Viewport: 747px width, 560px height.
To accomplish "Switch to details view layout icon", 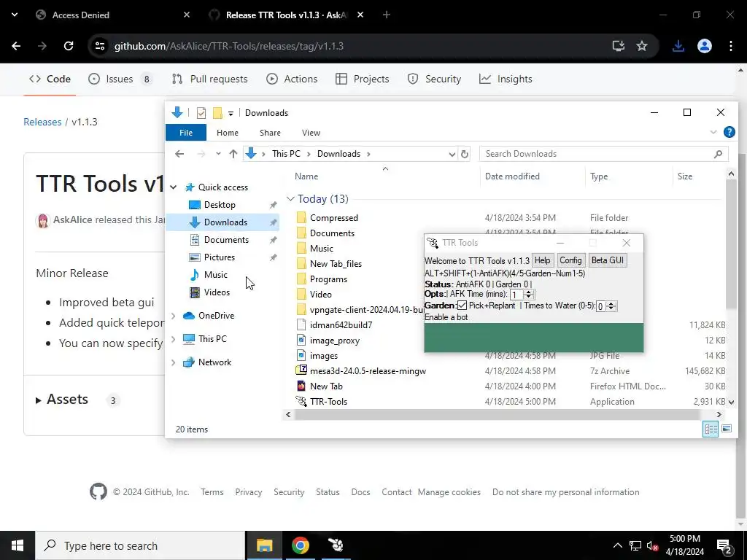I will 711,429.
